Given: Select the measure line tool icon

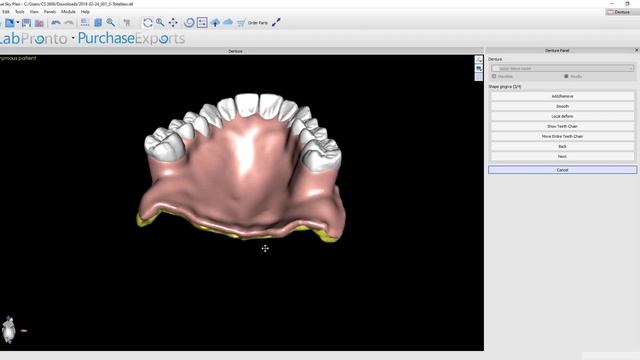Looking at the screenshot, I should click(276, 23).
